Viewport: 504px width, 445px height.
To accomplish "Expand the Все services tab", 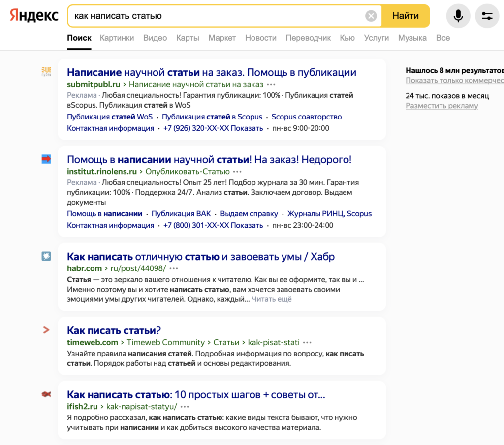I will tap(442, 38).
